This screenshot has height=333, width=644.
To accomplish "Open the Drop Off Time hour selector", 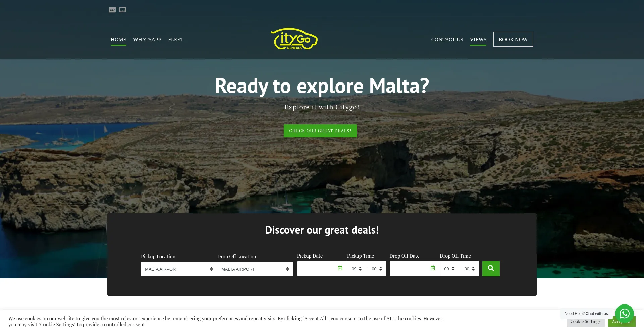I will (449, 269).
